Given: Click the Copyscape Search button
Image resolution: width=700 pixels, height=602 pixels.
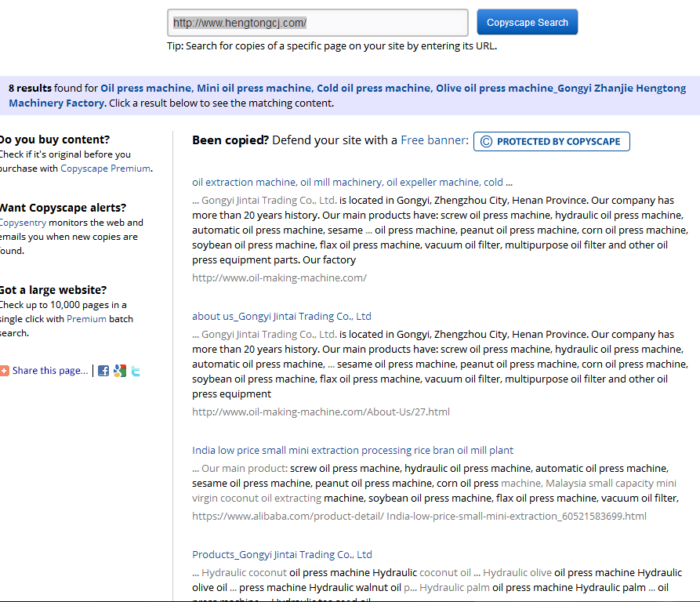Looking at the screenshot, I should tap(528, 22).
